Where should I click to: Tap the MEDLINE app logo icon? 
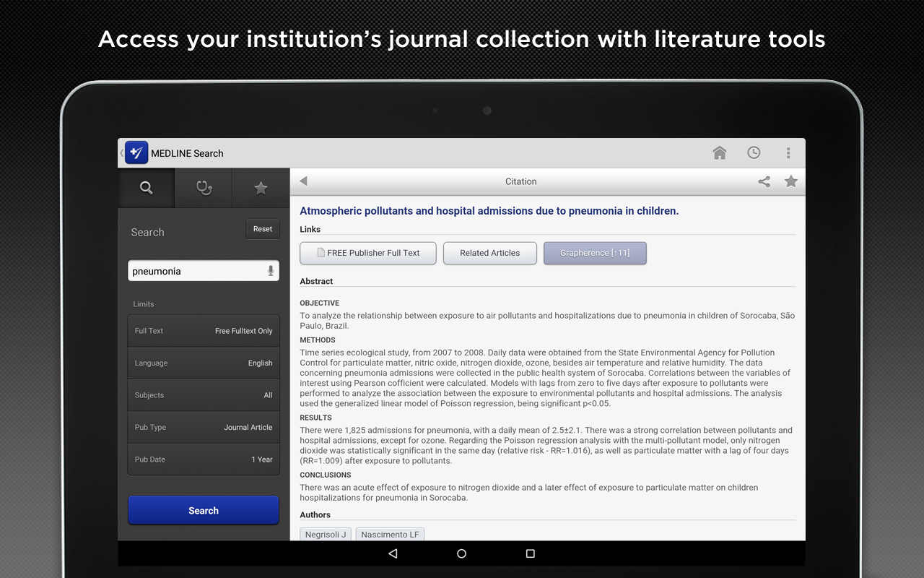point(136,152)
